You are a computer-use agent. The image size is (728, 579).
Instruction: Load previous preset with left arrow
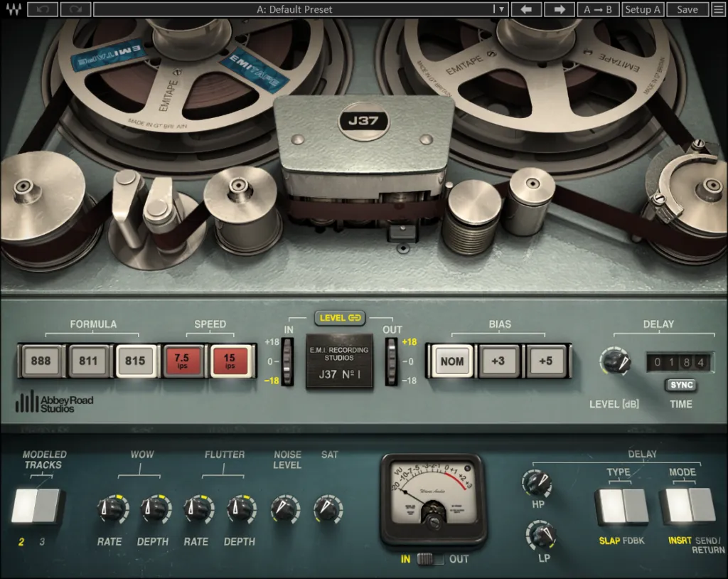point(526,9)
